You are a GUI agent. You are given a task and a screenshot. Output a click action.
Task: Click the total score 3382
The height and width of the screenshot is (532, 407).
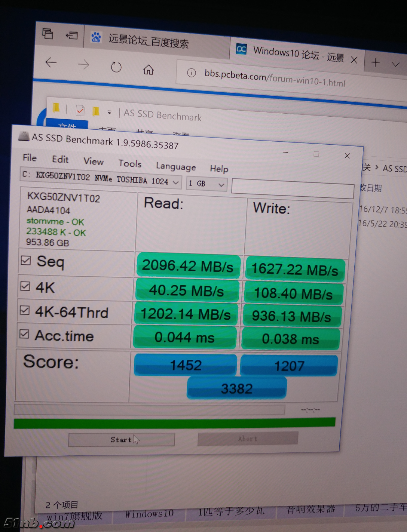click(237, 388)
